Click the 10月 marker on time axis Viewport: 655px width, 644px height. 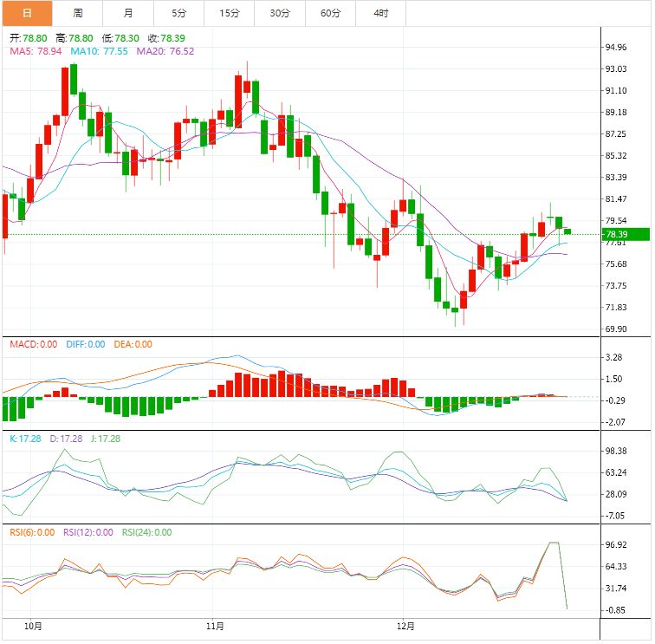(x=33, y=625)
